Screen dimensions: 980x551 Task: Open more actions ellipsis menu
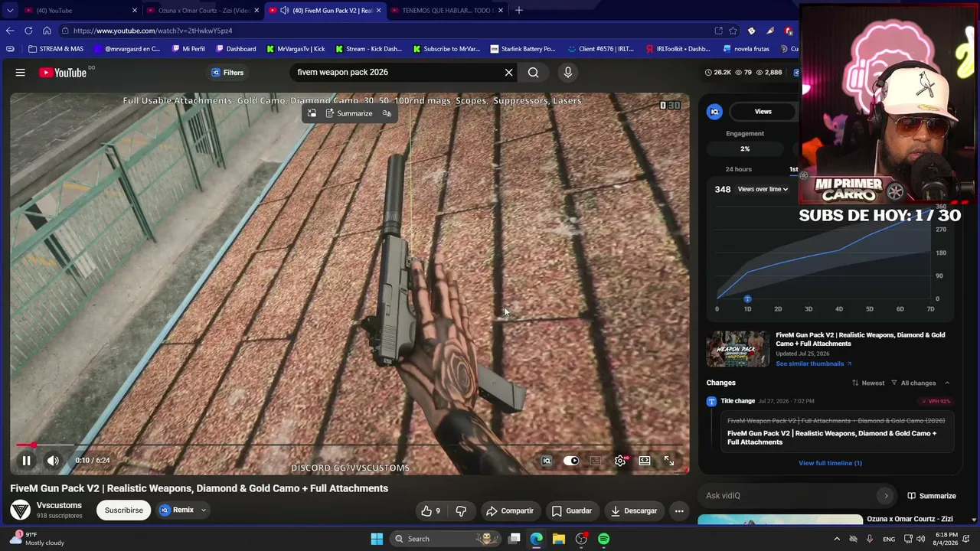679,510
